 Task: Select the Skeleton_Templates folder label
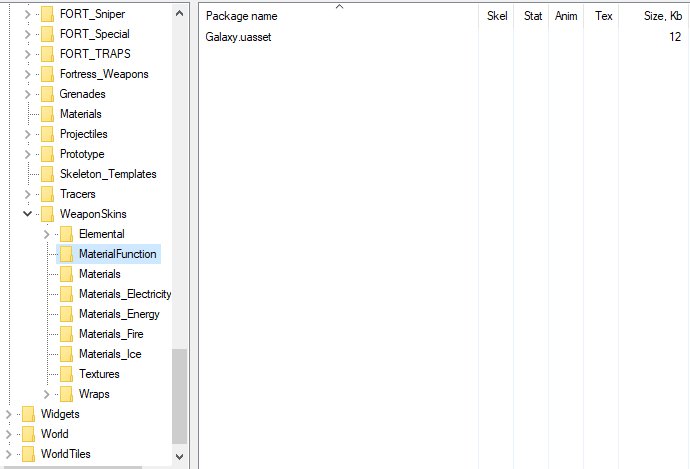click(108, 174)
